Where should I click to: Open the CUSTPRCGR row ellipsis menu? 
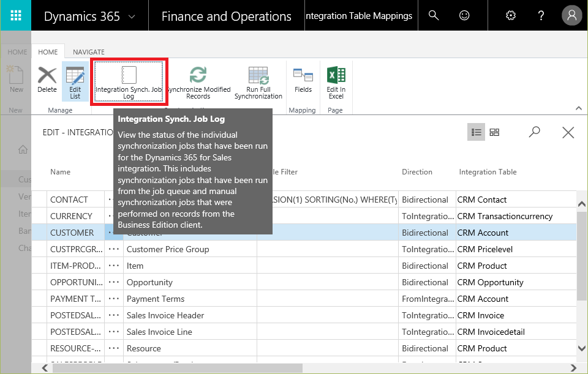(114, 249)
